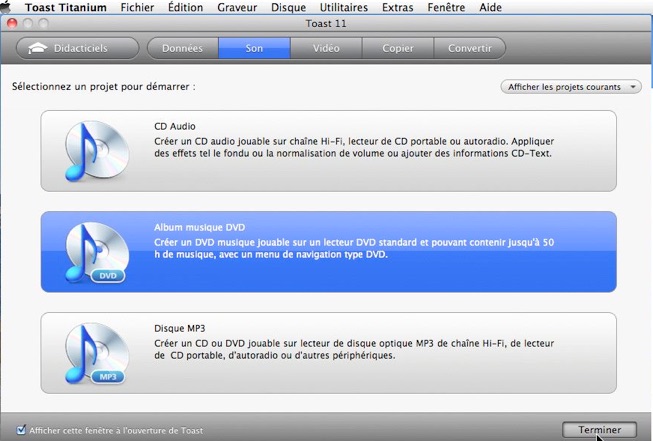Open the Extras menu
This screenshot has height=441, width=653.
tap(397, 7)
